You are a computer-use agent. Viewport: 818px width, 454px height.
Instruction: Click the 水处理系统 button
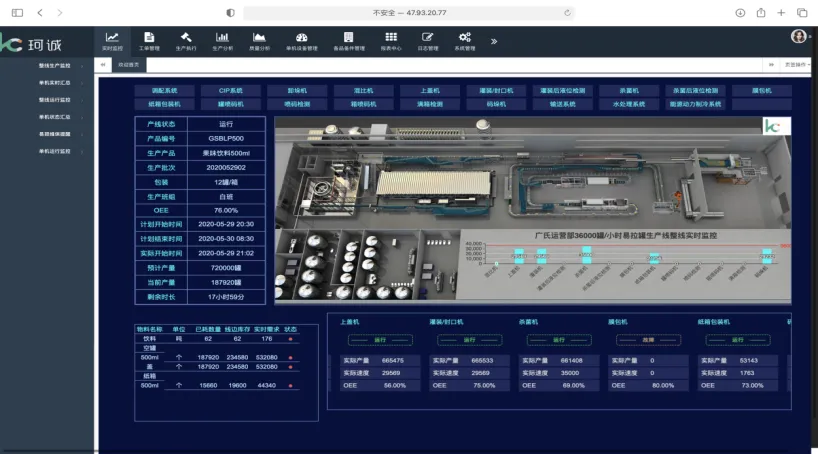click(x=629, y=104)
